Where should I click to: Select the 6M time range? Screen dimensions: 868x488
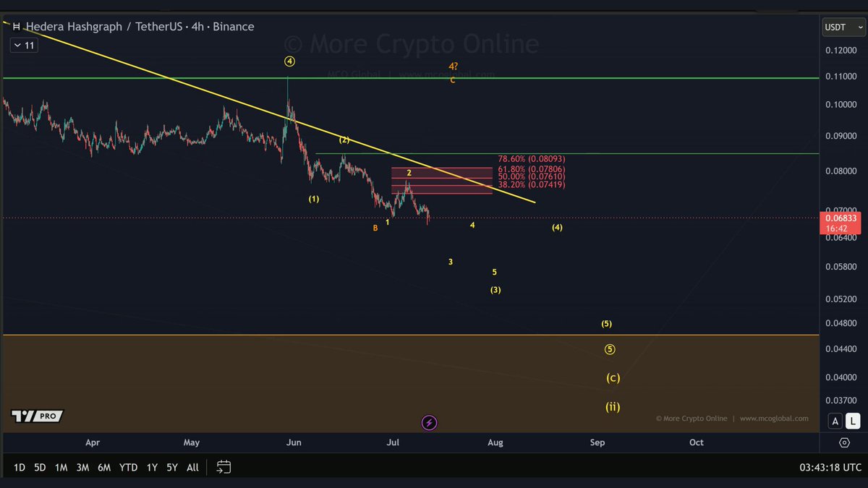104,468
